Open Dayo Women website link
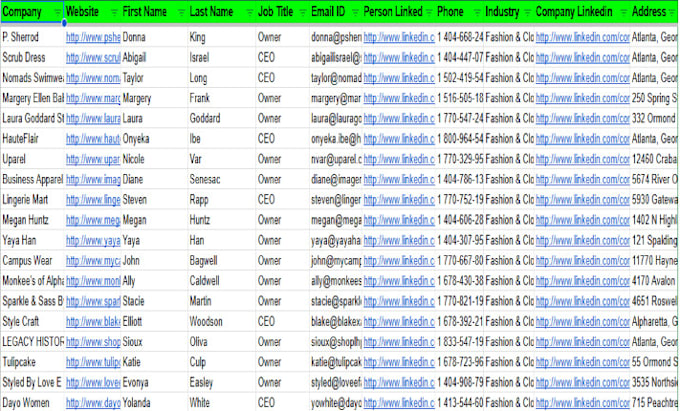Viewport: 680px width, 411px height. coord(93,403)
